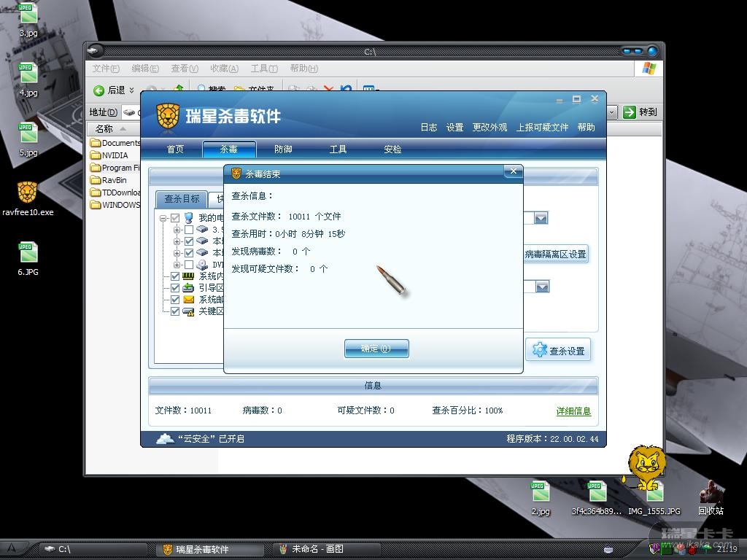747x560 pixels.
Task: Open the 工具 tab in Rising Antivirus
Action: pyautogui.click(x=338, y=149)
